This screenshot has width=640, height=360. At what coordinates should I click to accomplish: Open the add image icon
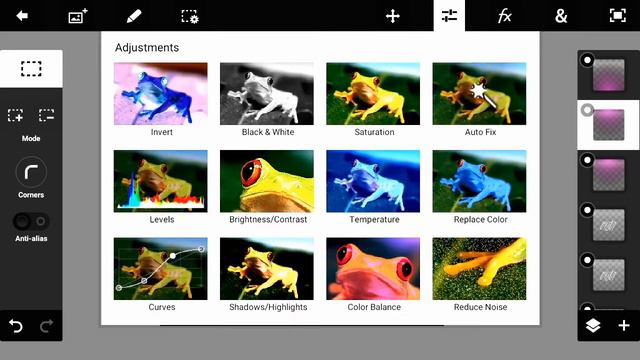tap(78, 16)
